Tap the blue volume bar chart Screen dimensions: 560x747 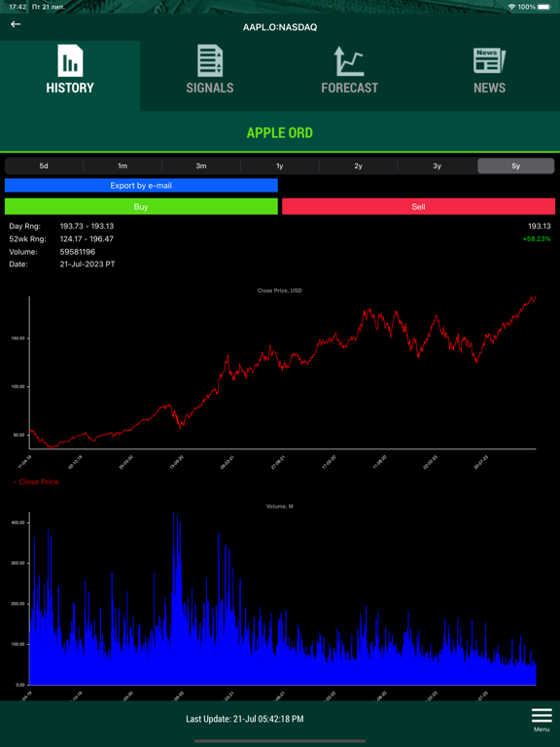coord(283,598)
